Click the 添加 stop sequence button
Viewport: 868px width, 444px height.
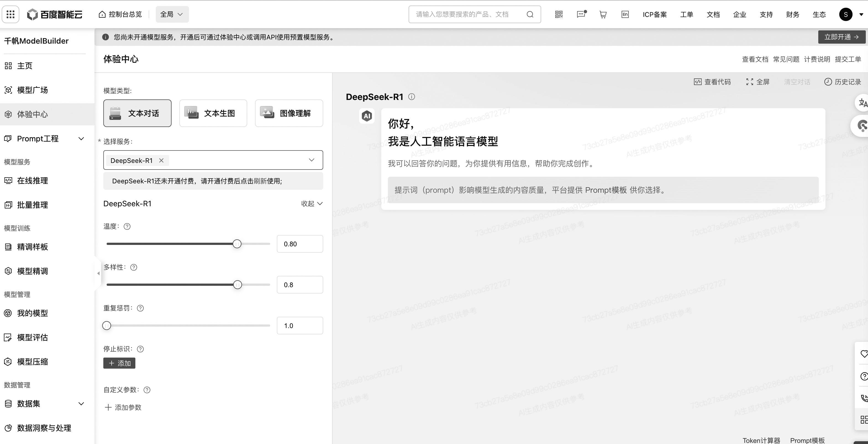(x=119, y=363)
